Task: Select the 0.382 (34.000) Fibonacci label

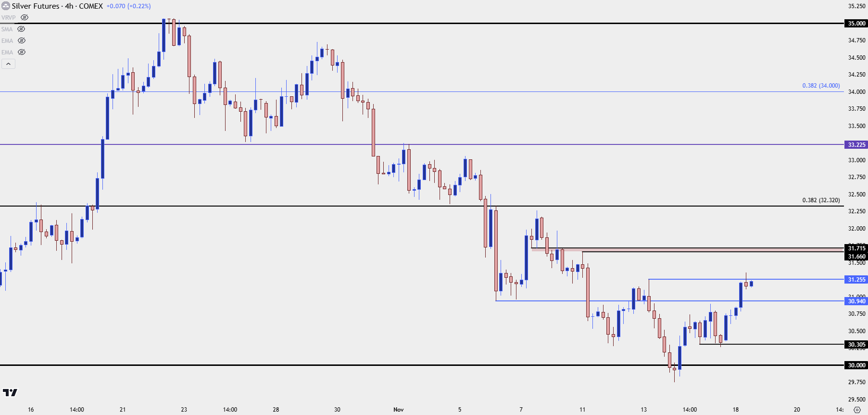Action: pyautogui.click(x=821, y=86)
